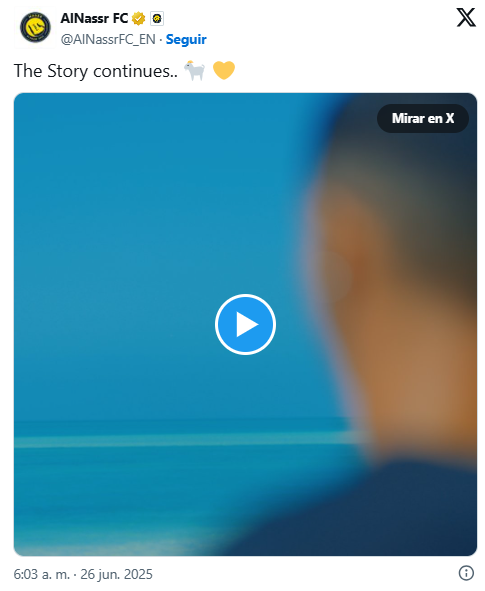Screen dimensions: 485x591
Task: Click the yellow heart emoji
Action: coord(224,70)
